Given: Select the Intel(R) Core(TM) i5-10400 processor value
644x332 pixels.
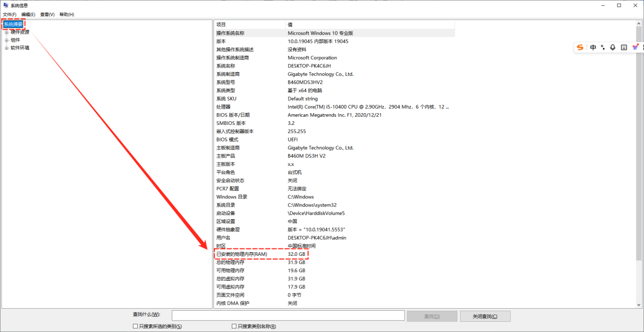Looking at the screenshot, I should click(368, 107).
